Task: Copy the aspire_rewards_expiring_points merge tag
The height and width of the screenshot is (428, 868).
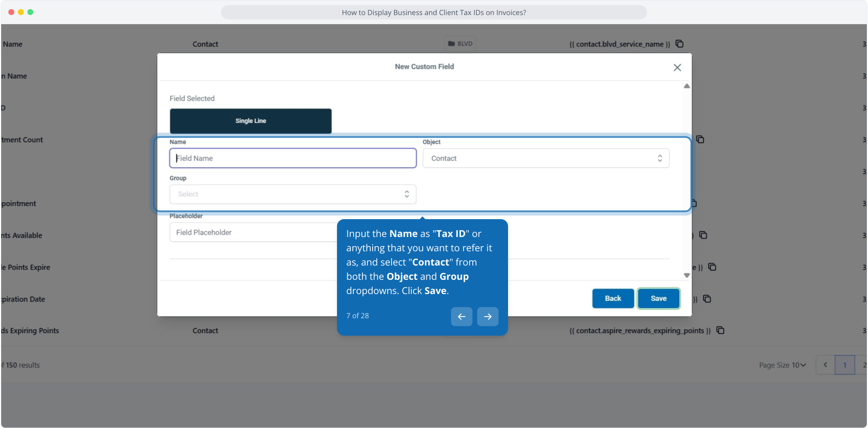Action: [x=720, y=330]
